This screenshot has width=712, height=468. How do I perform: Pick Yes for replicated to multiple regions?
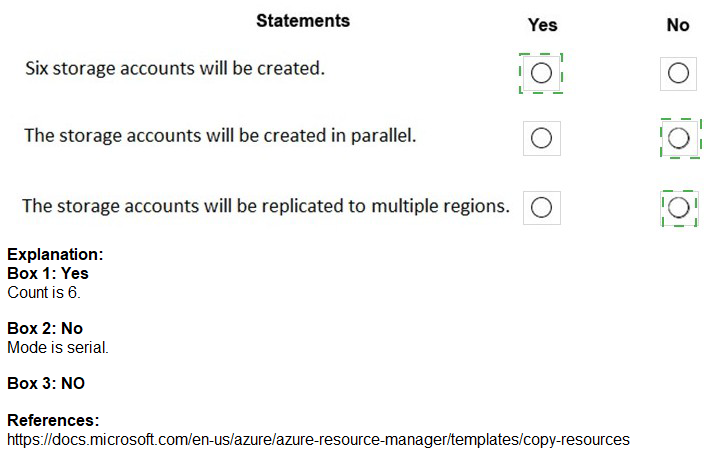pos(541,207)
